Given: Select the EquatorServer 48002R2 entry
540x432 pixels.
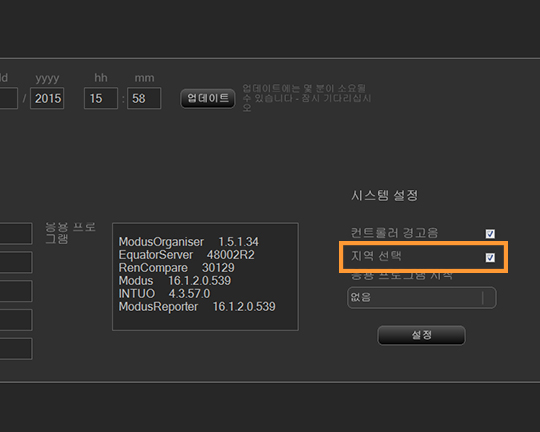Looking at the screenshot, I should (x=186, y=255).
